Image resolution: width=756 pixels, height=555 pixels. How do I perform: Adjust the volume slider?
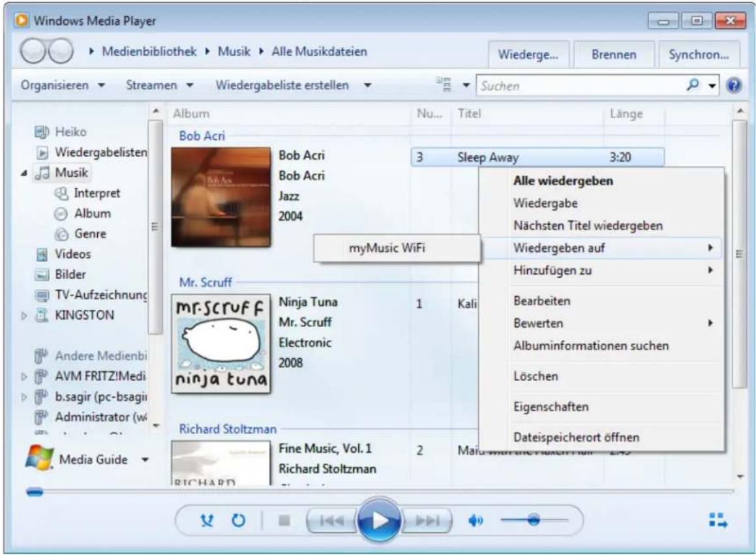[534, 520]
